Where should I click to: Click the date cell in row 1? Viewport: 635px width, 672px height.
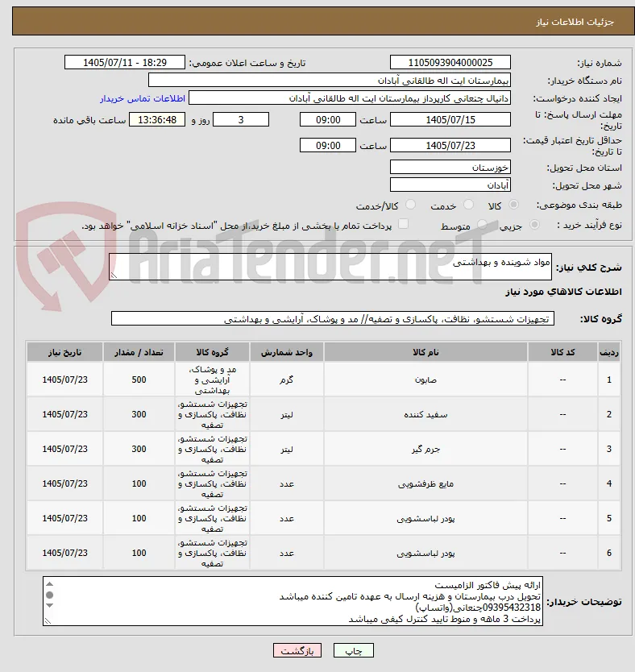coord(64,380)
